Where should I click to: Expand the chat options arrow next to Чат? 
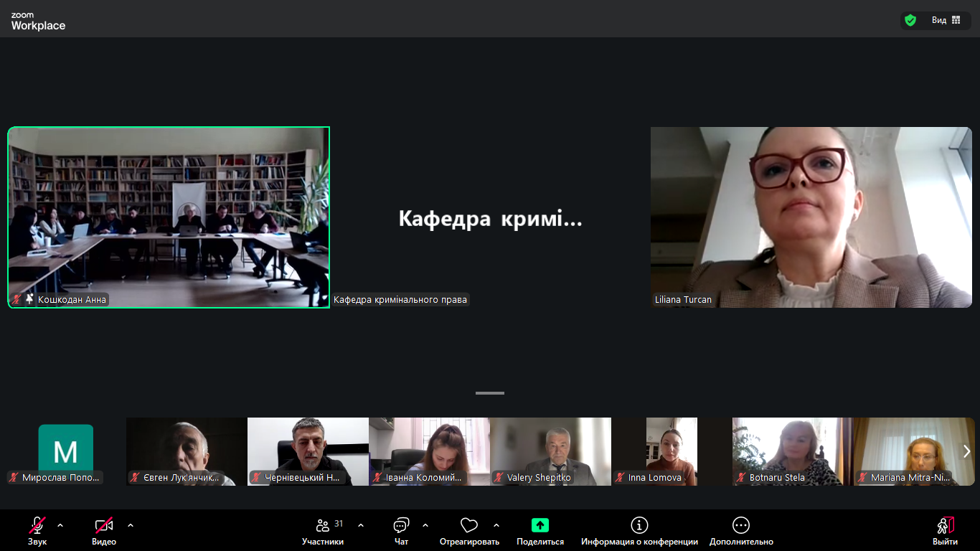[425, 525]
